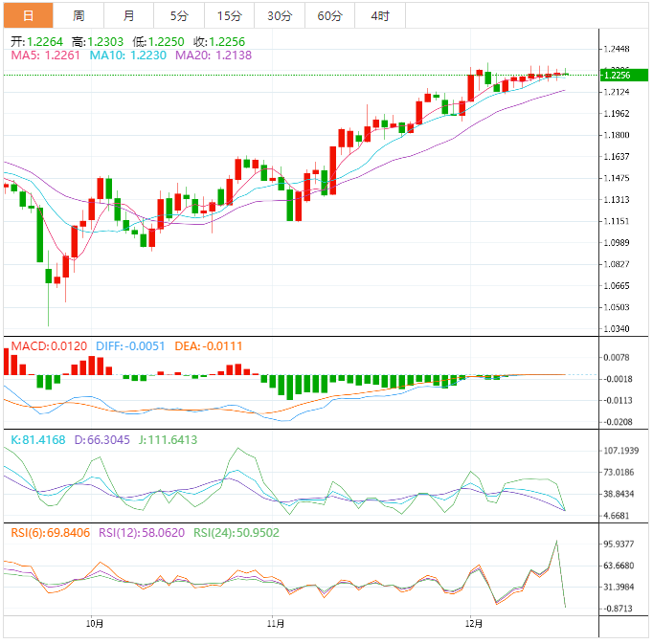Screen dimensions: 653x644
Task: Click the 收:1.2256 close price value
Action: coord(219,42)
